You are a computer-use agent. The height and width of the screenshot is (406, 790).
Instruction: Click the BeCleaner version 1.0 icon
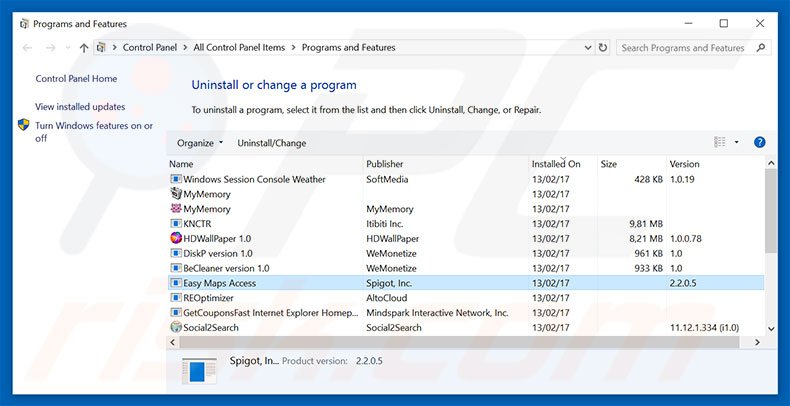[176, 268]
